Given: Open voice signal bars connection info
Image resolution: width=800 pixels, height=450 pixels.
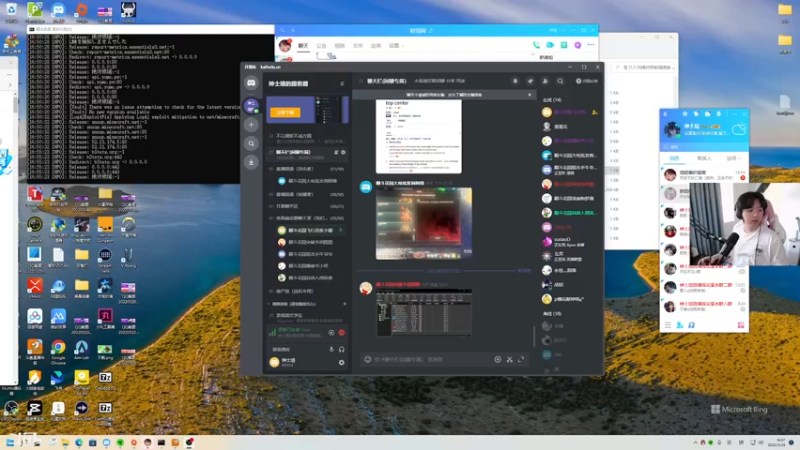Looking at the screenshot, I should (272, 333).
